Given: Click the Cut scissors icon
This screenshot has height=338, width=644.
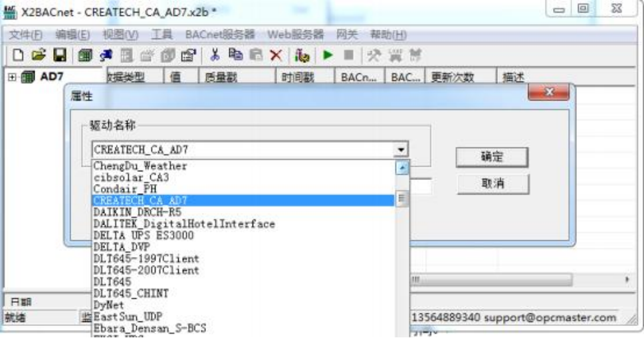Looking at the screenshot, I should coord(215,54).
